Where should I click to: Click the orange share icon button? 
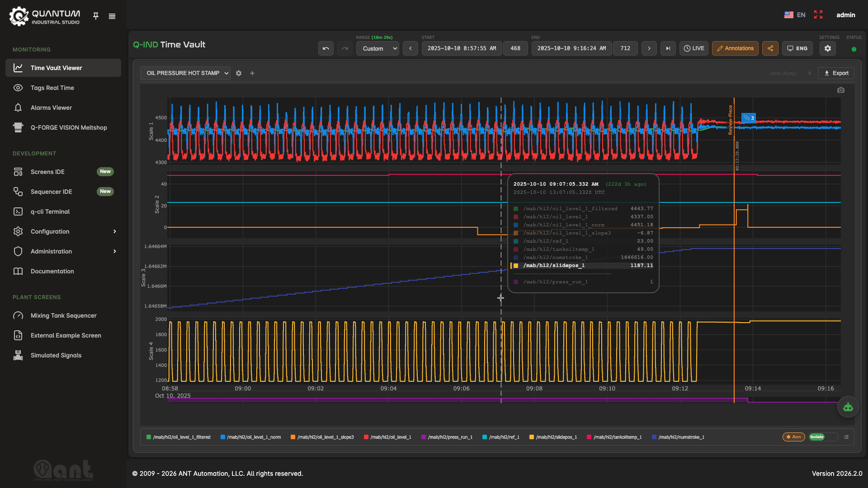point(770,48)
